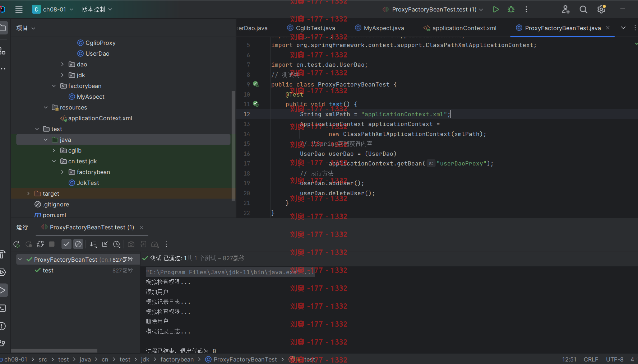Click the collapse all tests icon
Viewport: 638px width, 364px height.
(x=105, y=244)
